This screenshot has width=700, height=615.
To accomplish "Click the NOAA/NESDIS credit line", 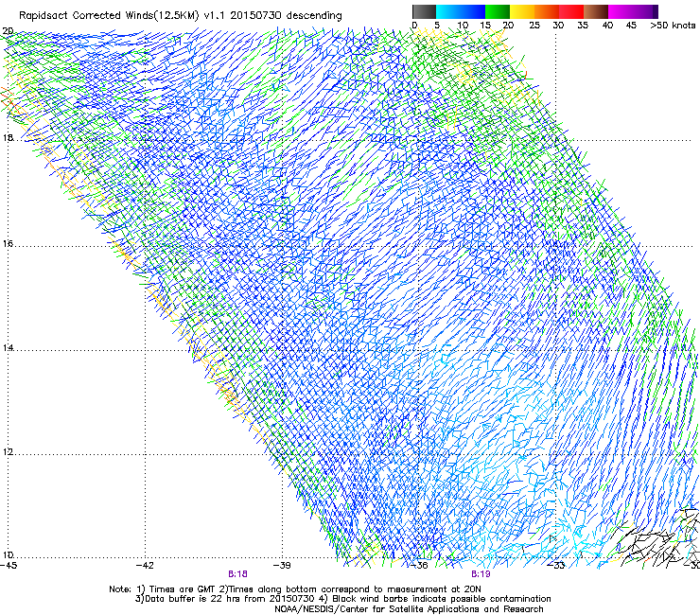I will click(409, 609).
